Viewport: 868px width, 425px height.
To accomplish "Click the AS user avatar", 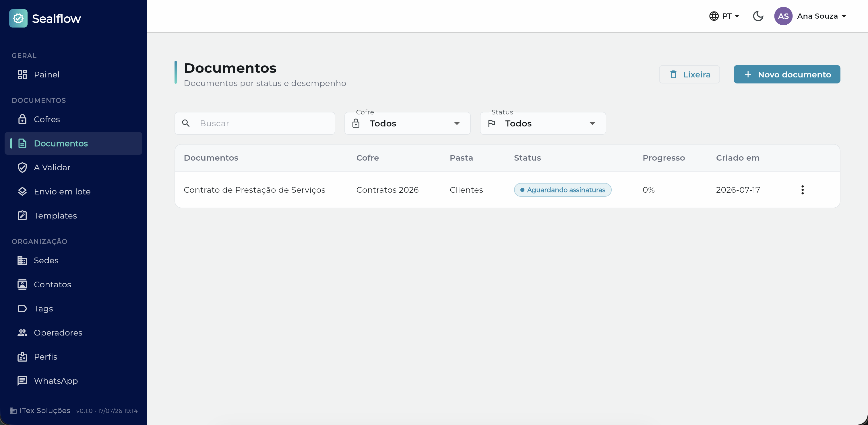I will (783, 16).
